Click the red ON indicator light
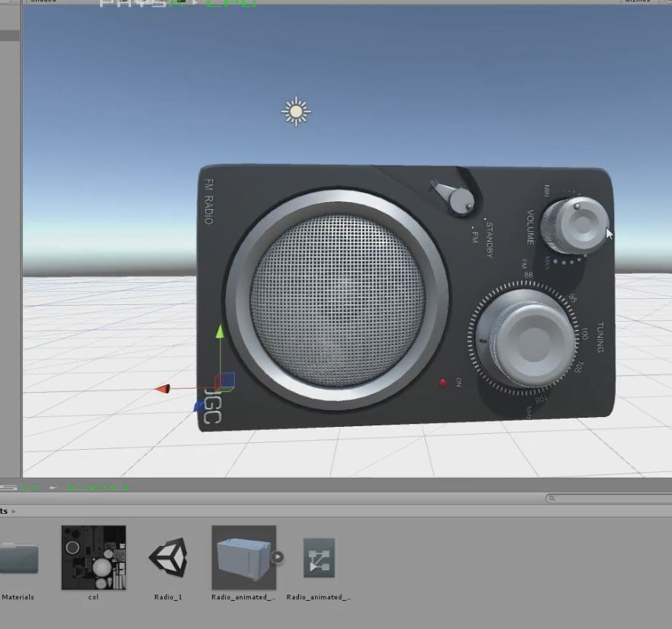Screen dimensions: 672x629 [442, 383]
